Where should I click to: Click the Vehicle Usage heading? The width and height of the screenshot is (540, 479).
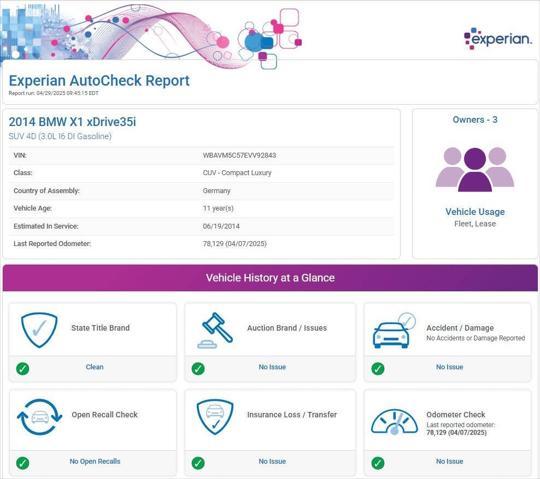475,212
